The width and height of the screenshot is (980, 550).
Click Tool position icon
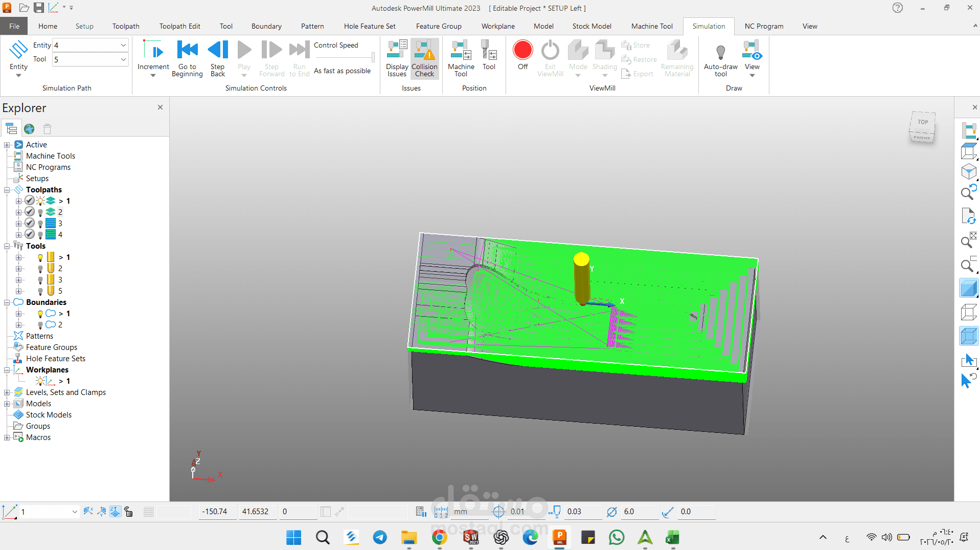pos(489,55)
